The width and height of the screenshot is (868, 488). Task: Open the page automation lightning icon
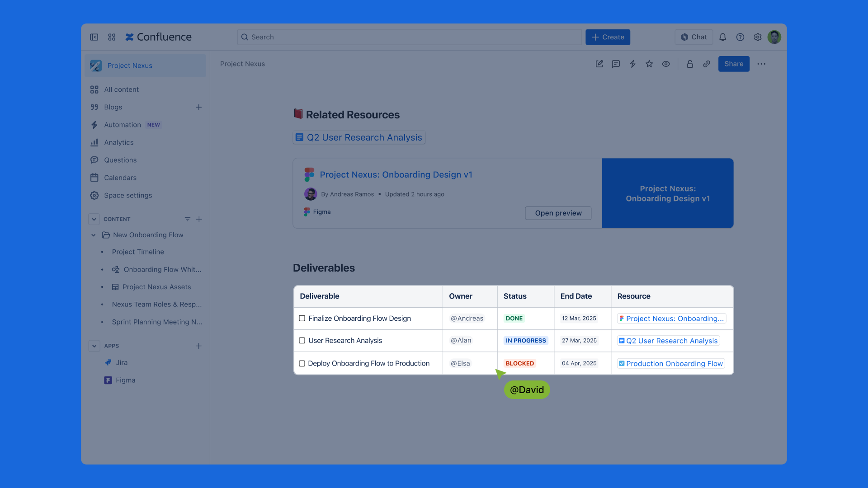coord(632,64)
